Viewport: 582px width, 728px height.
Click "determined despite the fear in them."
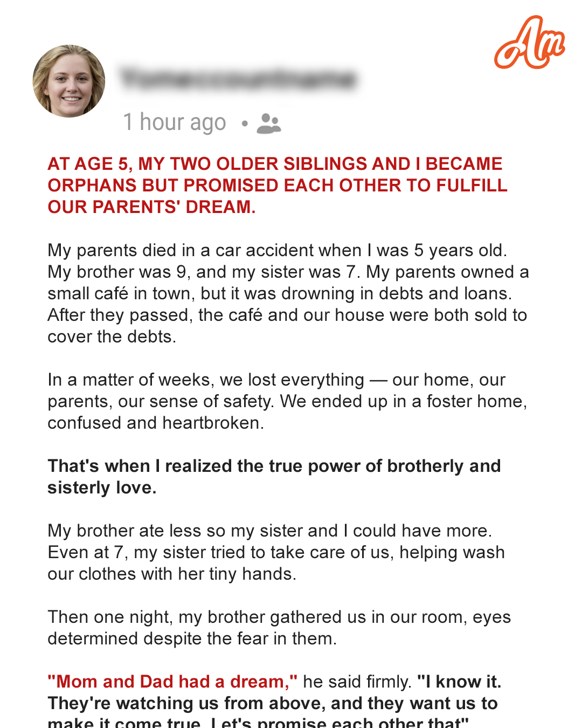[x=192, y=638]
